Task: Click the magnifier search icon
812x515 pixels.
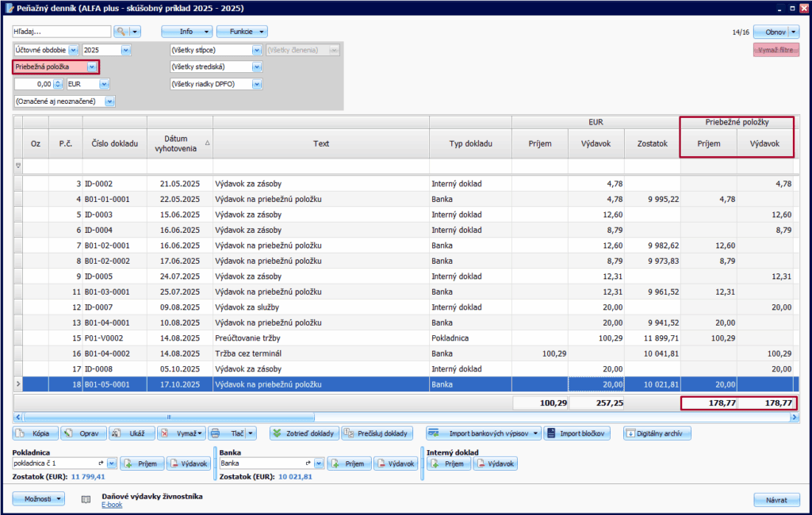Action: point(121,32)
